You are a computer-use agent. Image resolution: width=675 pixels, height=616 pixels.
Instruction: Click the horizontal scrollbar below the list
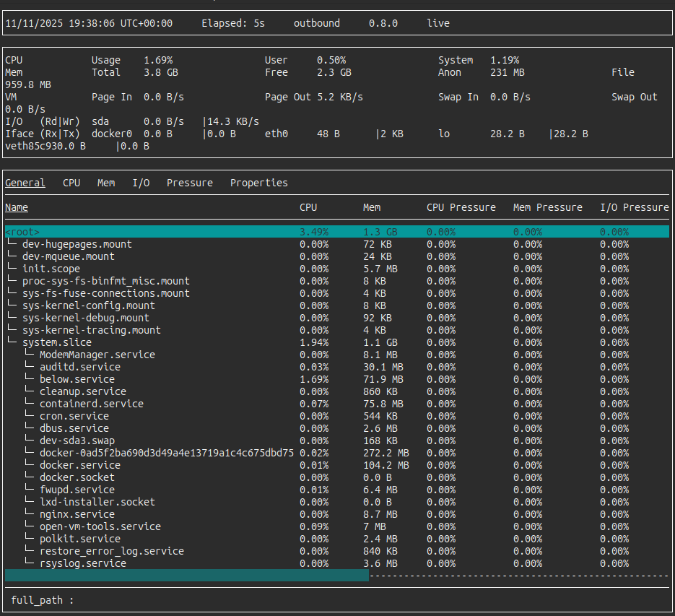click(186, 576)
